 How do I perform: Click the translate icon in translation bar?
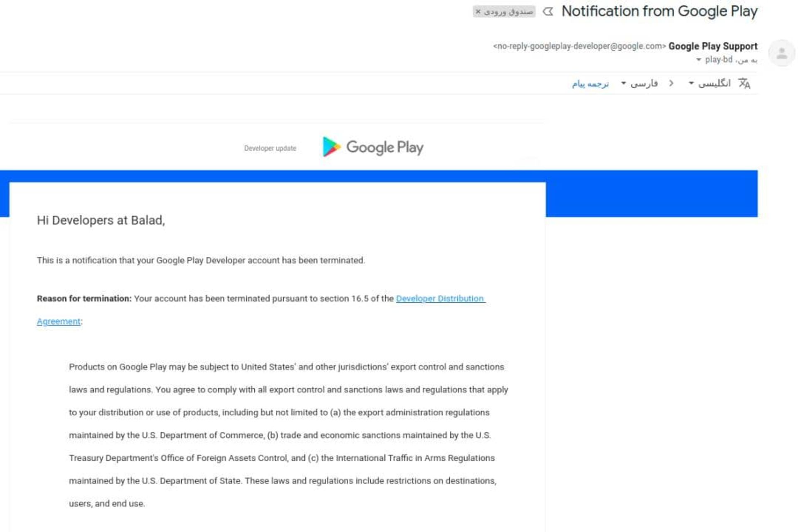click(x=744, y=84)
